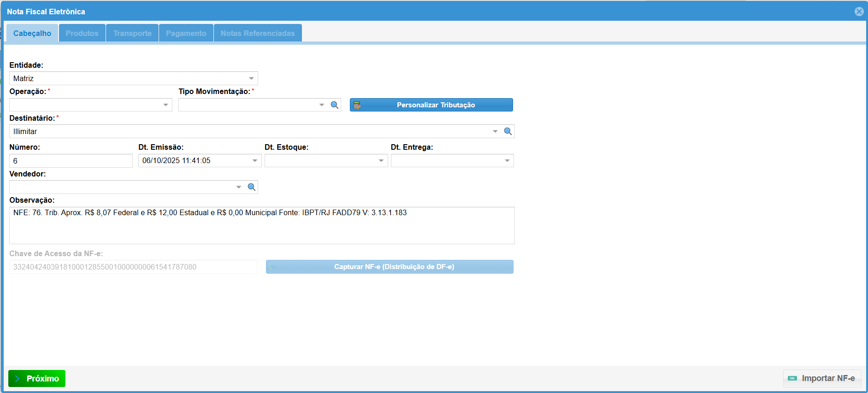Open the Transporte tab
The image size is (868, 393).
pyautogui.click(x=132, y=33)
